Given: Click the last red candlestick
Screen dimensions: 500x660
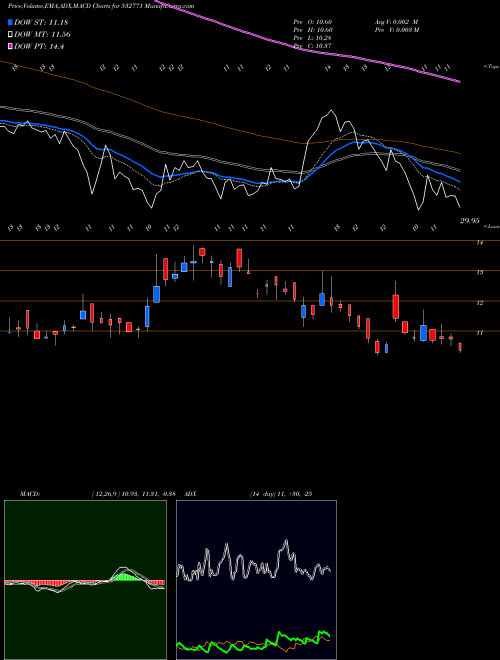Looking at the screenshot, I should [x=460, y=347].
